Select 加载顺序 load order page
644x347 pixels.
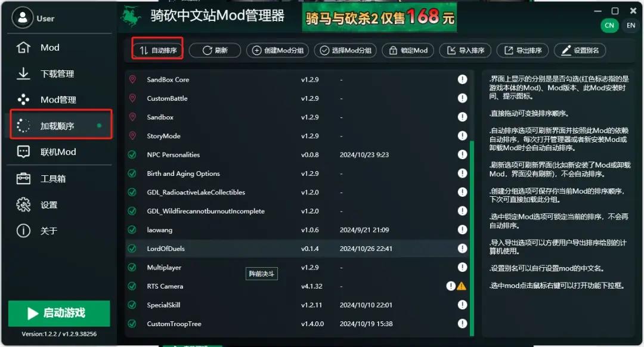click(61, 126)
